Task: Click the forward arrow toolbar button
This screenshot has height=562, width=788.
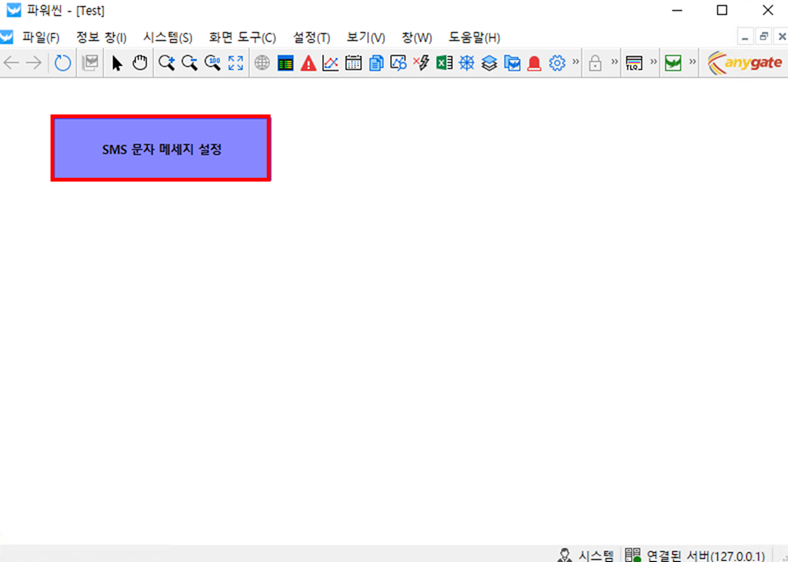Action: (x=34, y=63)
